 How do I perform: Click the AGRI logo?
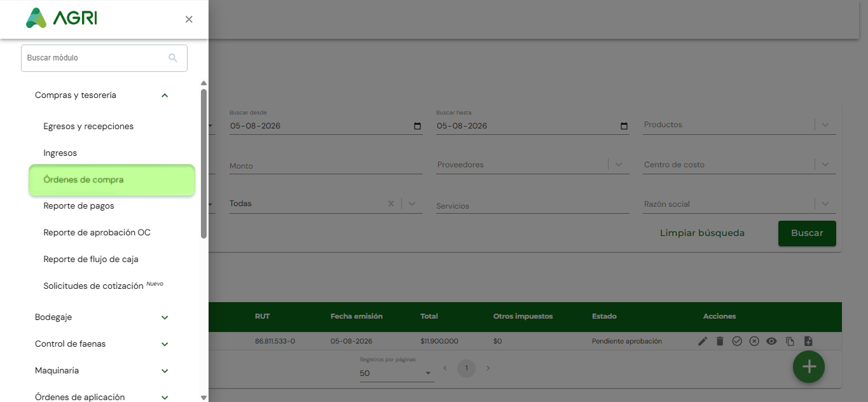(62, 18)
